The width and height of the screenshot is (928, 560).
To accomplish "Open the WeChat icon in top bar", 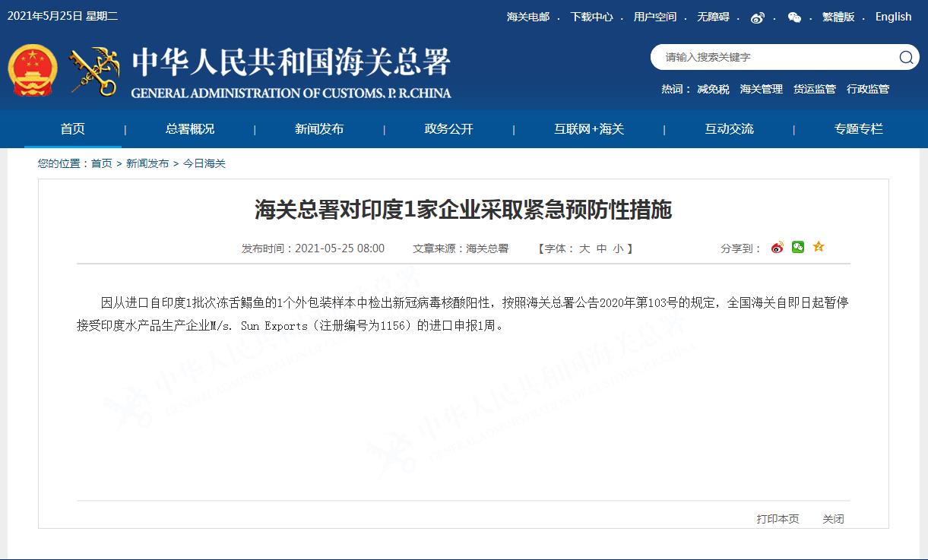I will (x=794, y=17).
